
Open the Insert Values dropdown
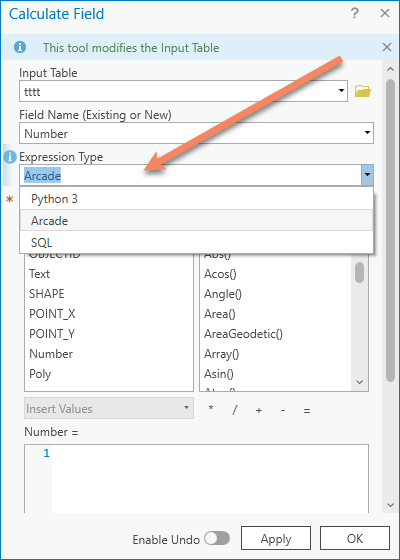109,408
